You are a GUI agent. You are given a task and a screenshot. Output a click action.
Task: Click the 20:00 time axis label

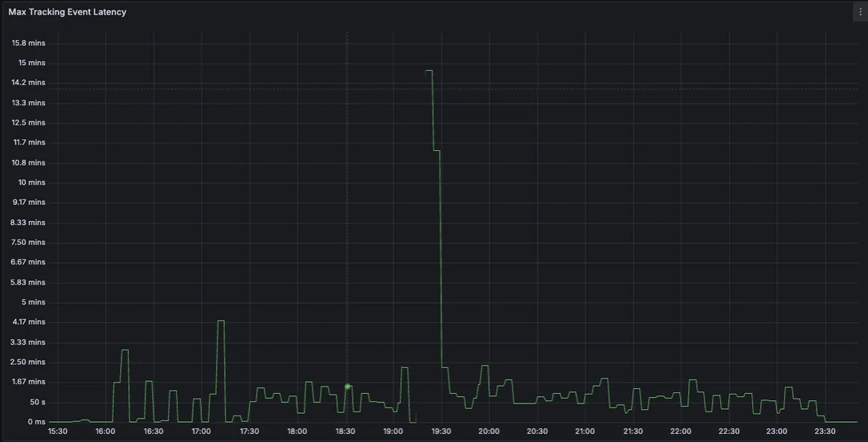[x=489, y=432]
